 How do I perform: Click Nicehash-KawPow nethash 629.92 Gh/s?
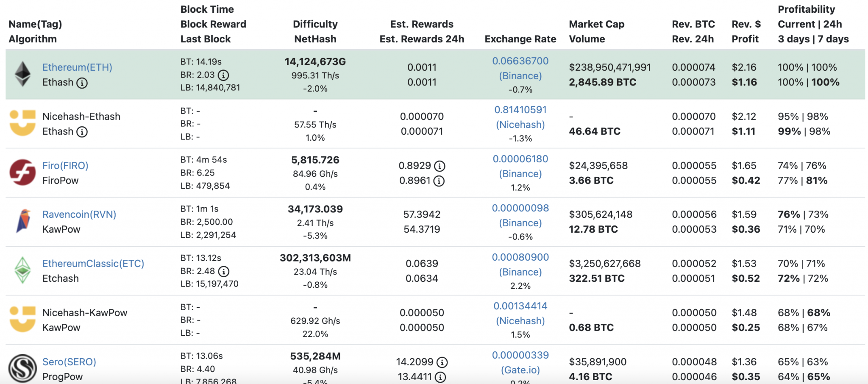(315, 321)
